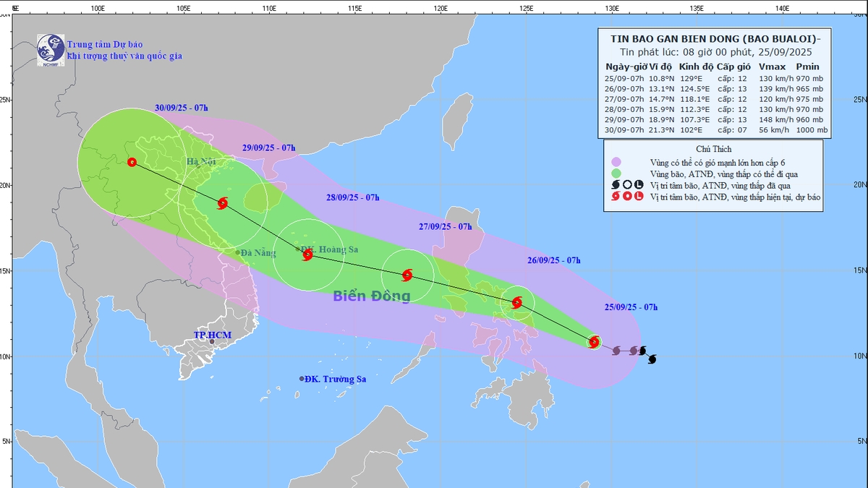Click the green storm-path legend swatch
868x488 pixels.
616,174
